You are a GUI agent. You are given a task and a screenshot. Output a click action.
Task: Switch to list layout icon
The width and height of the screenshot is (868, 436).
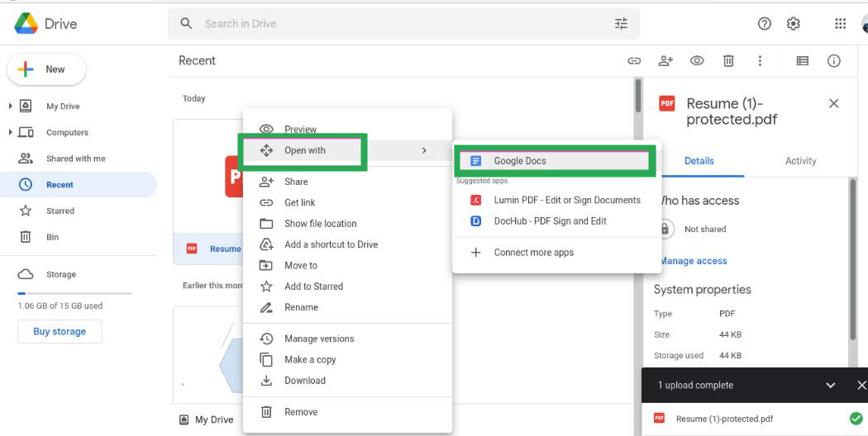click(802, 61)
